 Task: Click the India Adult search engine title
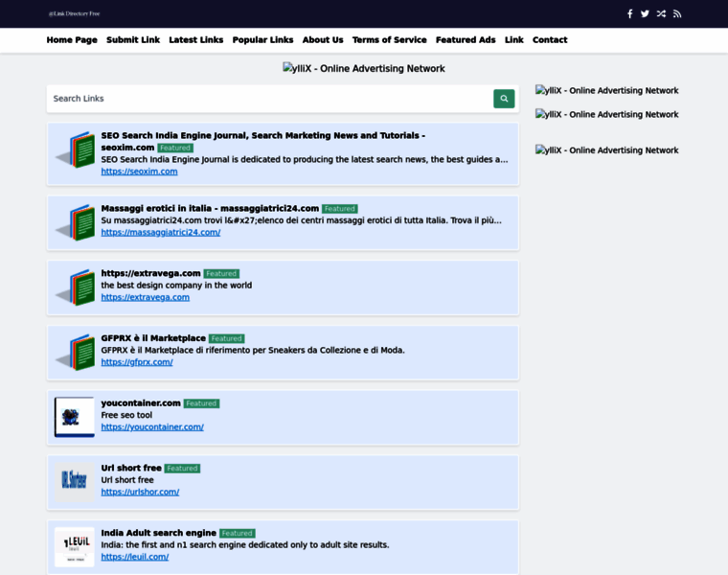(159, 533)
